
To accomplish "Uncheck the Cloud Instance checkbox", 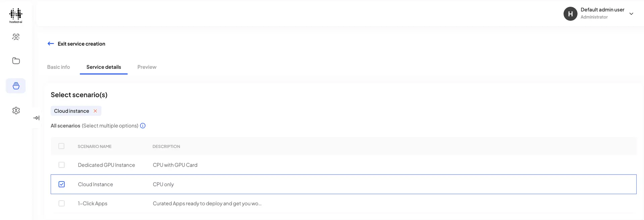I will [x=61, y=184].
